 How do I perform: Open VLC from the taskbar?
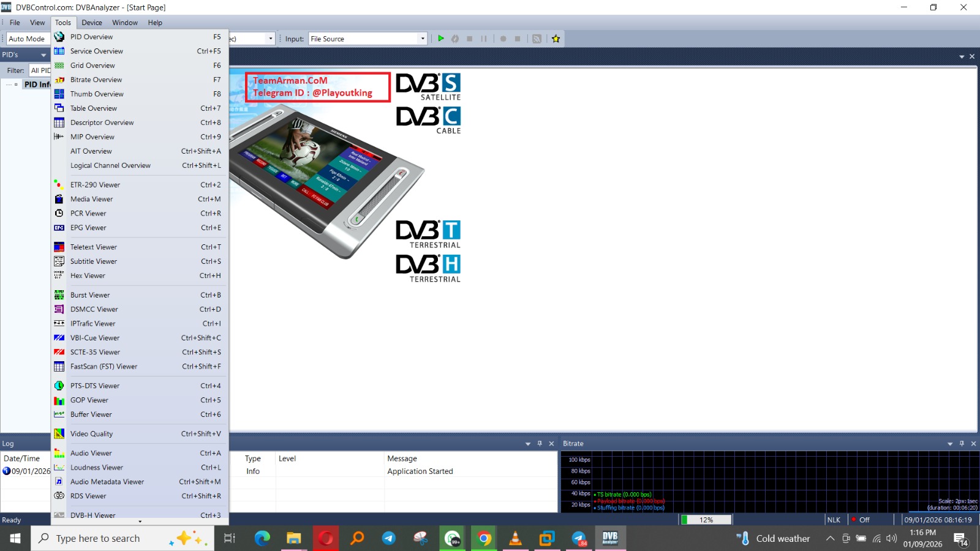point(516,538)
